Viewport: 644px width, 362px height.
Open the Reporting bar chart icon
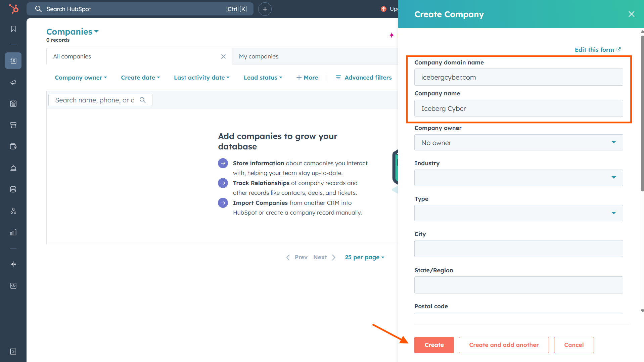point(13,232)
